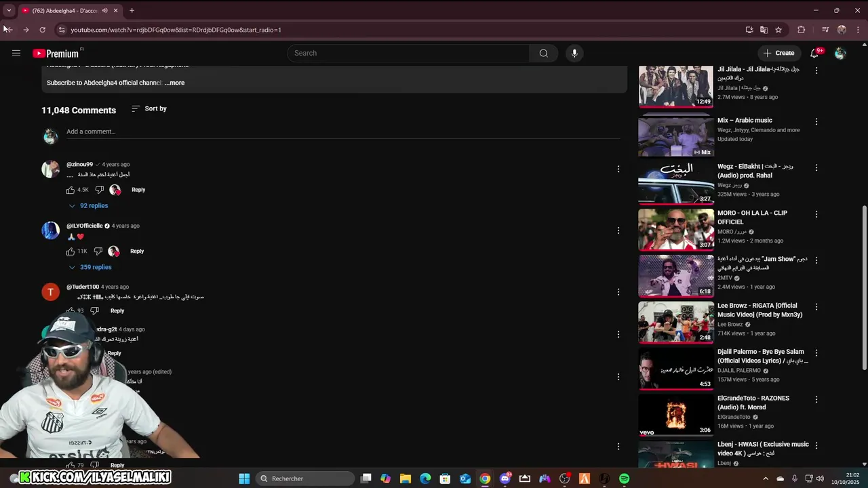The image size is (868, 488).
Task: Click the search magnifier button
Action: click(543, 53)
